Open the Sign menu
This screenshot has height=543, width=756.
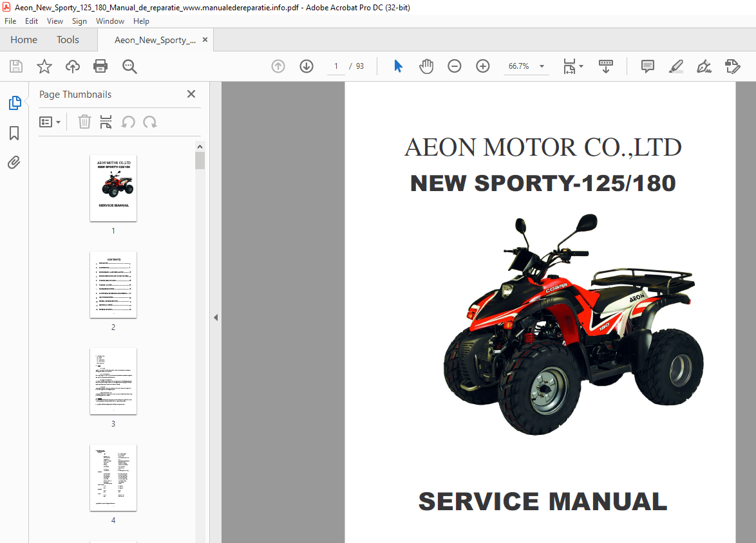pos(79,21)
